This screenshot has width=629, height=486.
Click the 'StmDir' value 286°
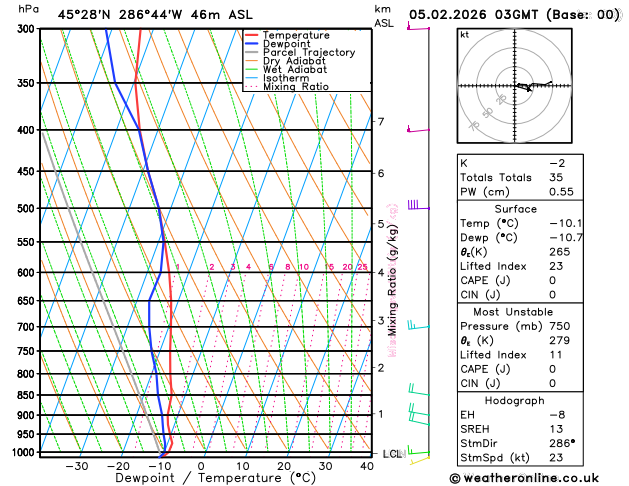pyautogui.click(x=562, y=443)
